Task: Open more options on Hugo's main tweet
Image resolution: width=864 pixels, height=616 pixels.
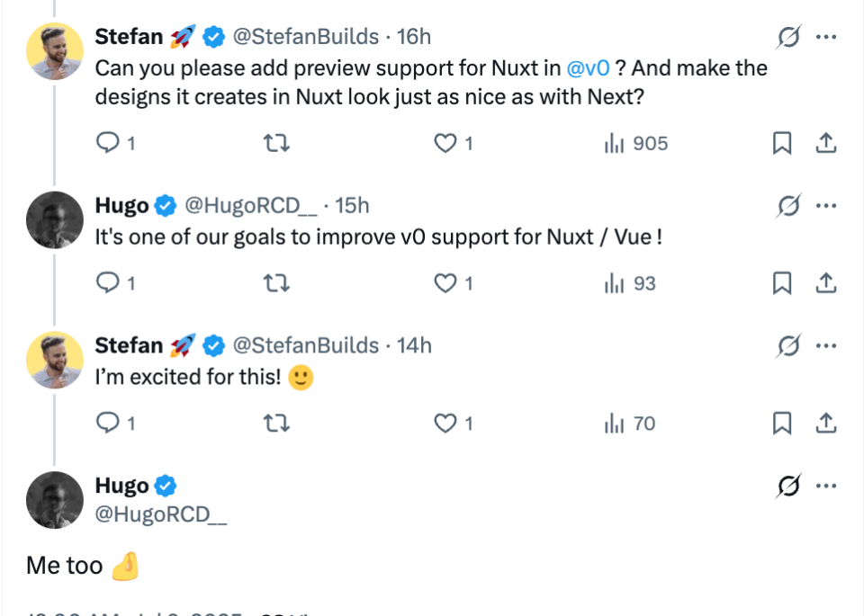Action: tap(826, 487)
